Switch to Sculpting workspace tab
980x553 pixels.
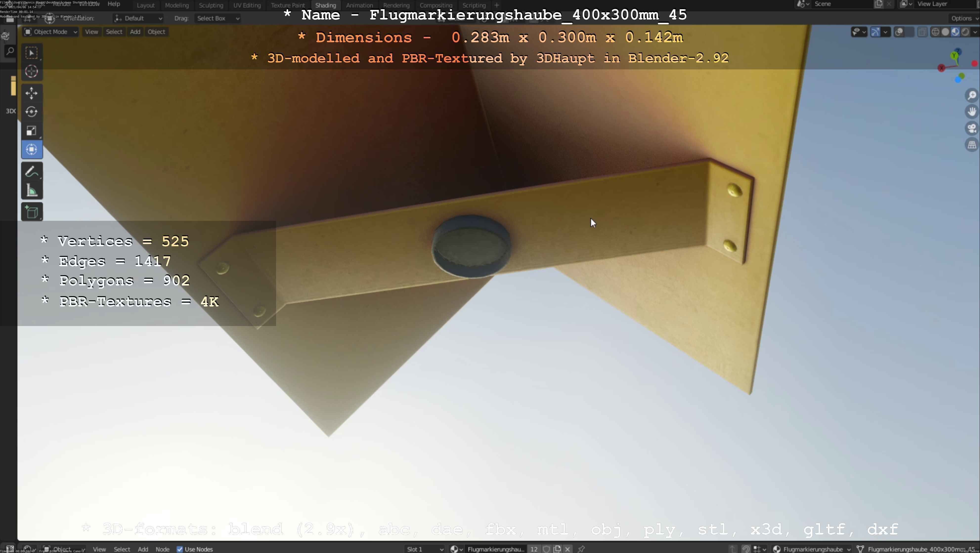(211, 5)
